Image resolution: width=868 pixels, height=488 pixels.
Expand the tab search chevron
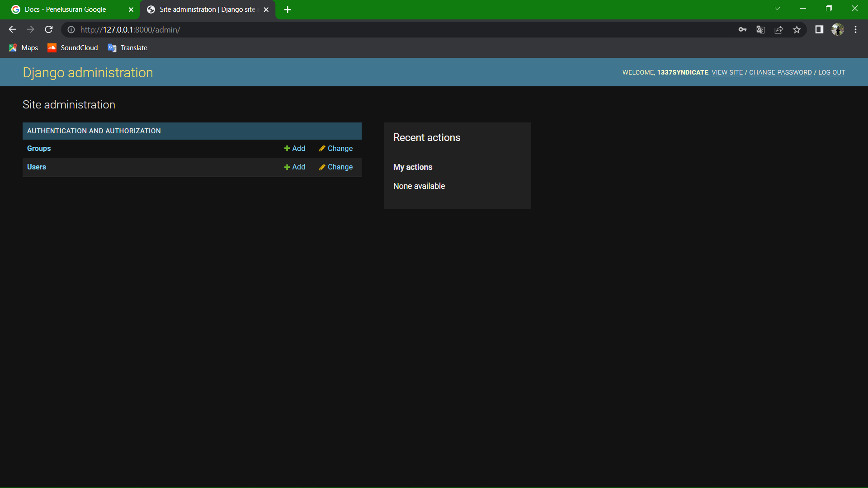click(777, 9)
